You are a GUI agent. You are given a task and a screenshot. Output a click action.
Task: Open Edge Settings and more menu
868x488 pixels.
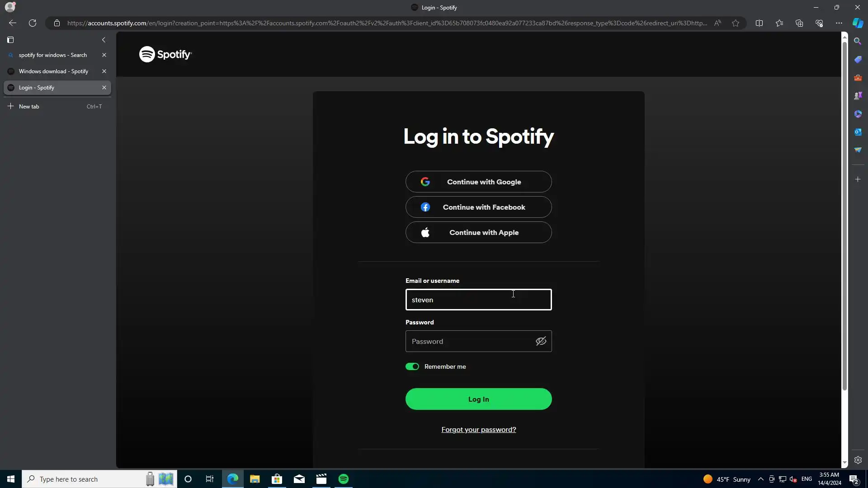pos(839,23)
